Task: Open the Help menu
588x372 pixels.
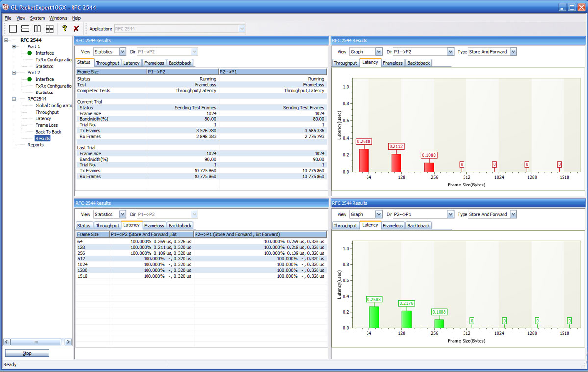Action: pos(76,18)
